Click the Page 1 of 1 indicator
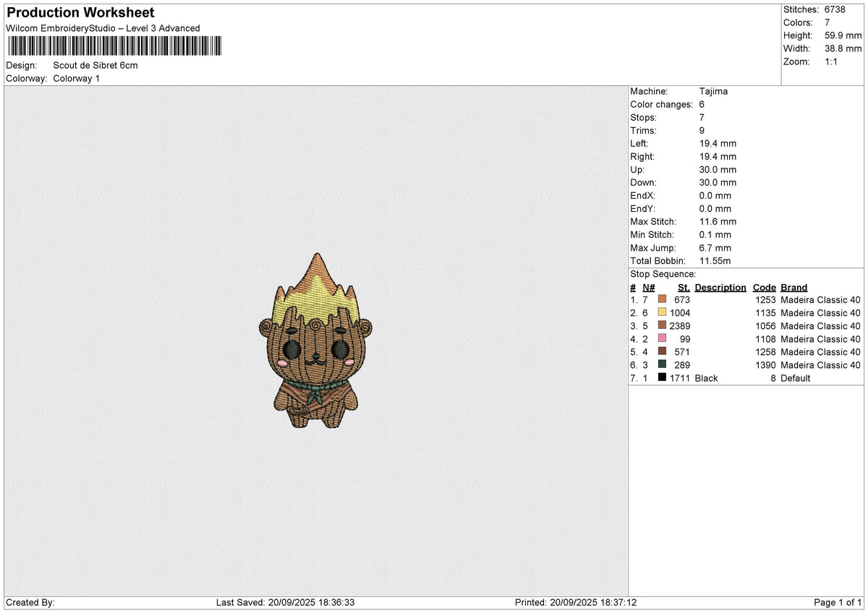The image size is (868, 613). tap(838, 602)
